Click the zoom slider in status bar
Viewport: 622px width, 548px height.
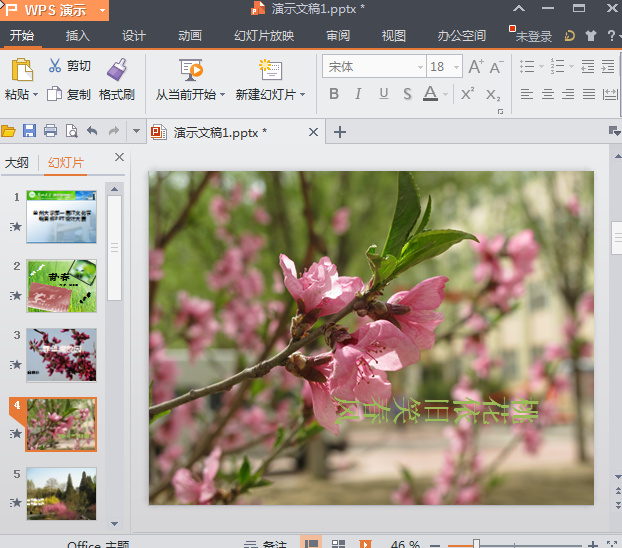click(x=476, y=543)
